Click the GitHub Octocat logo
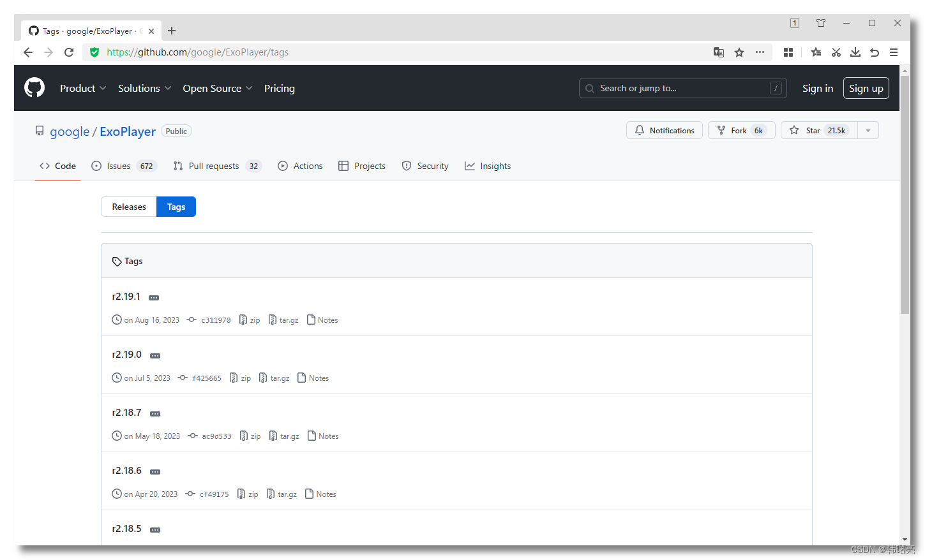 34,88
